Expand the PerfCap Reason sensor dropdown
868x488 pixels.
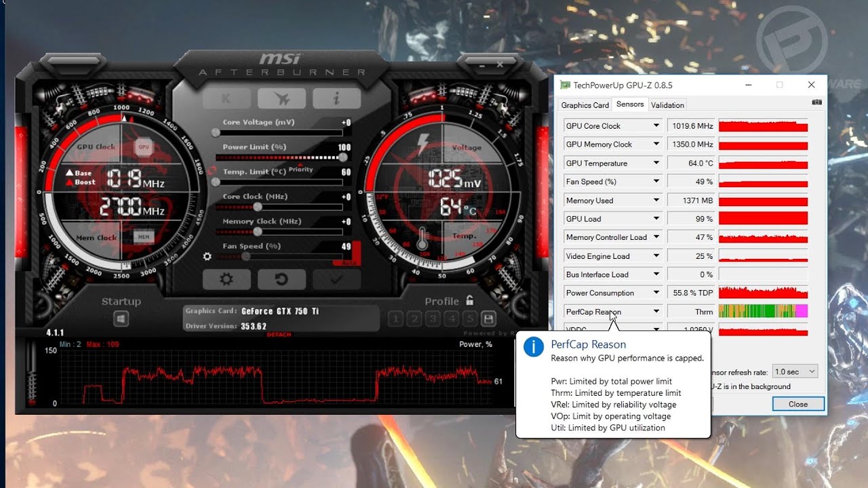point(656,312)
